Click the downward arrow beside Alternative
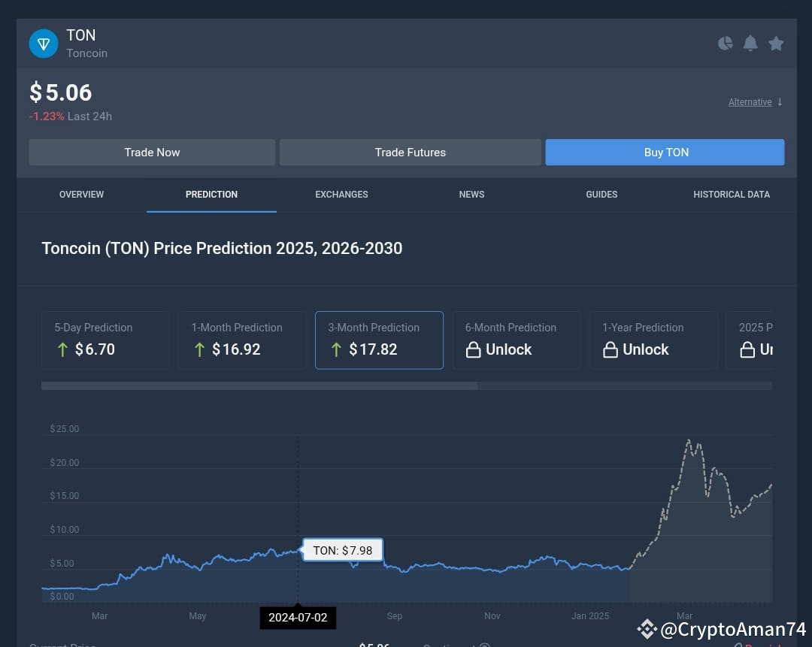 [x=781, y=101]
